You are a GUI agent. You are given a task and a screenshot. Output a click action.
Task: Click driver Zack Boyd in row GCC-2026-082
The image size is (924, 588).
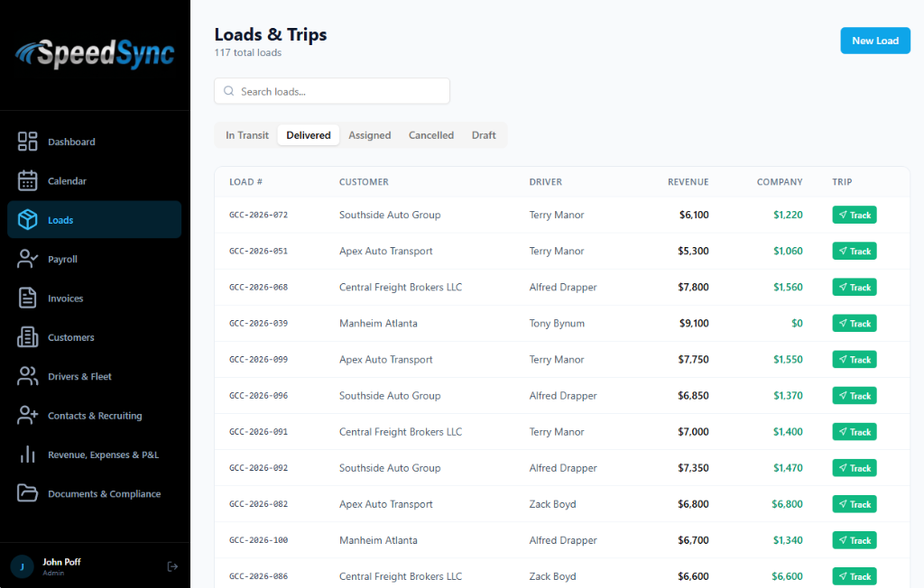(553, 504)
